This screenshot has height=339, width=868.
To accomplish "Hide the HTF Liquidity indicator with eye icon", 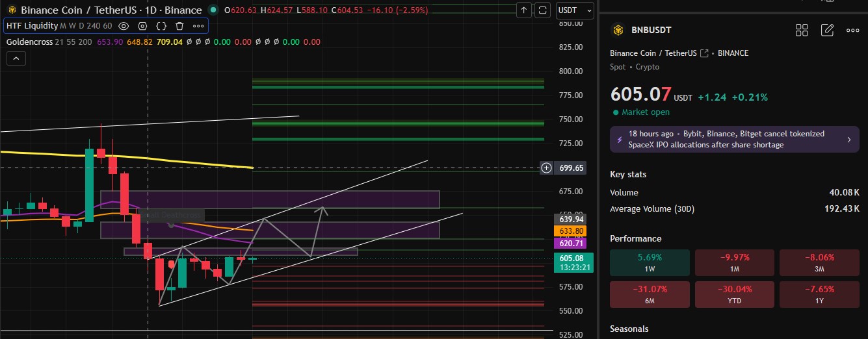I will pyautogui.click(x=124, y=26).
